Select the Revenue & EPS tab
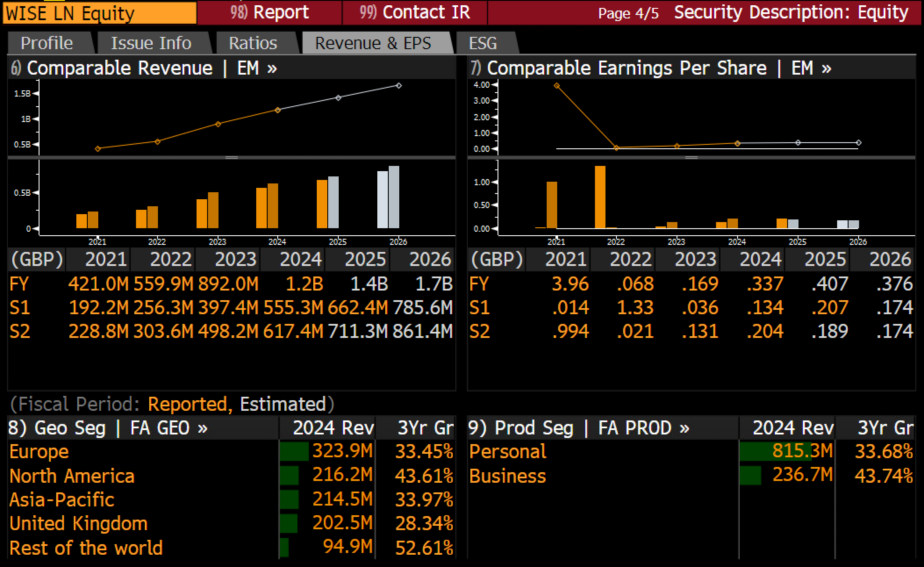The image size is (924, 567). [373, 43]
